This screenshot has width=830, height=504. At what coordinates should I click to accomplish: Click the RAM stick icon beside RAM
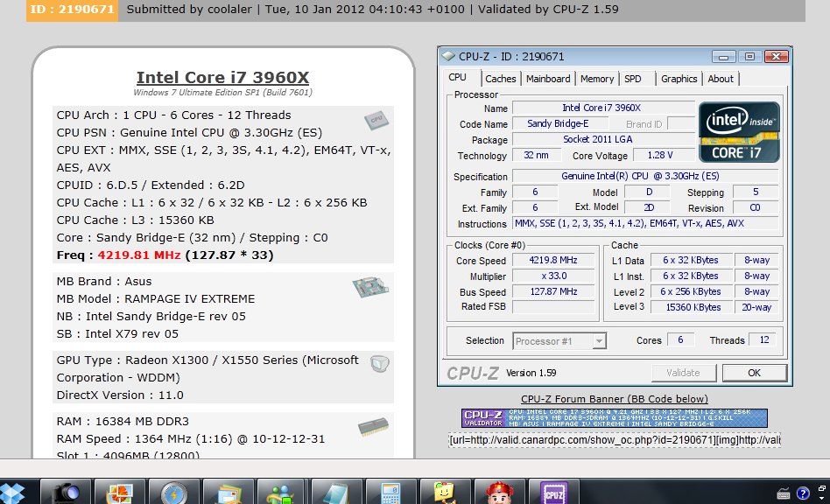[x=373, y=427]
